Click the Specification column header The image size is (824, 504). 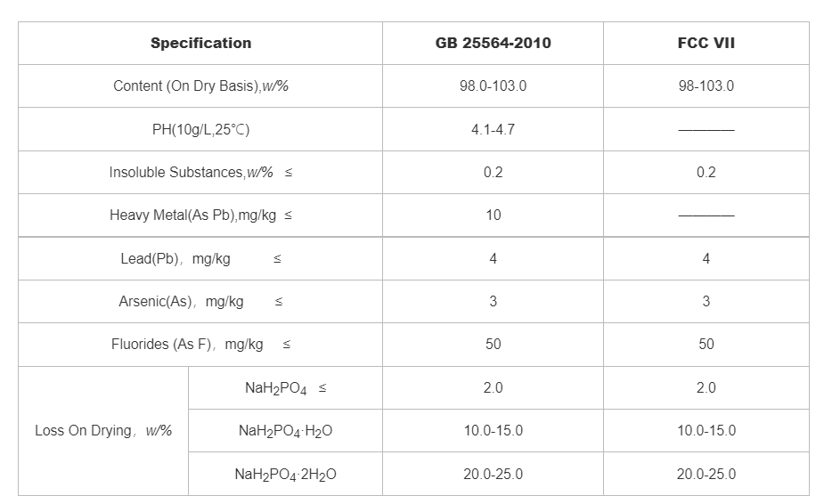click(200, 43)
